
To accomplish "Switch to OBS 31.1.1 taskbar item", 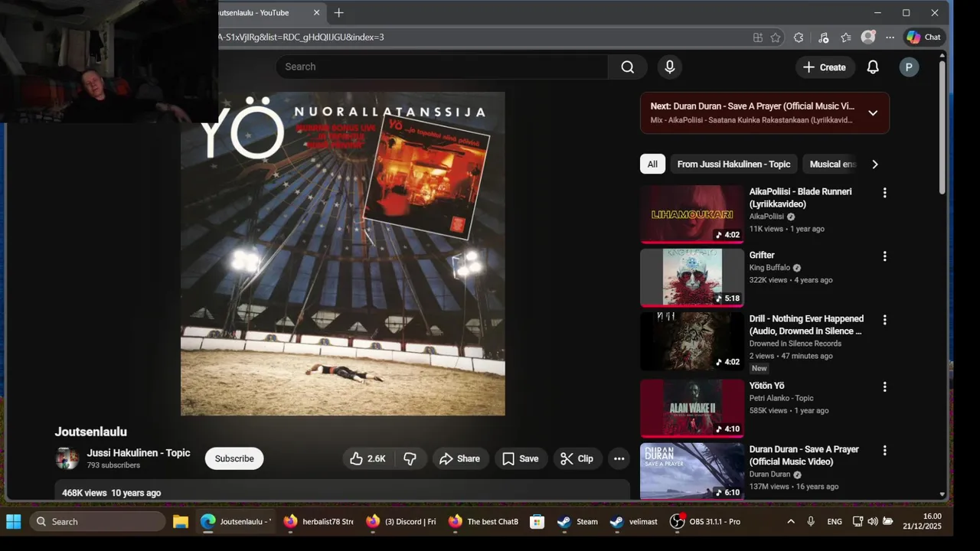I will (705, 522).
